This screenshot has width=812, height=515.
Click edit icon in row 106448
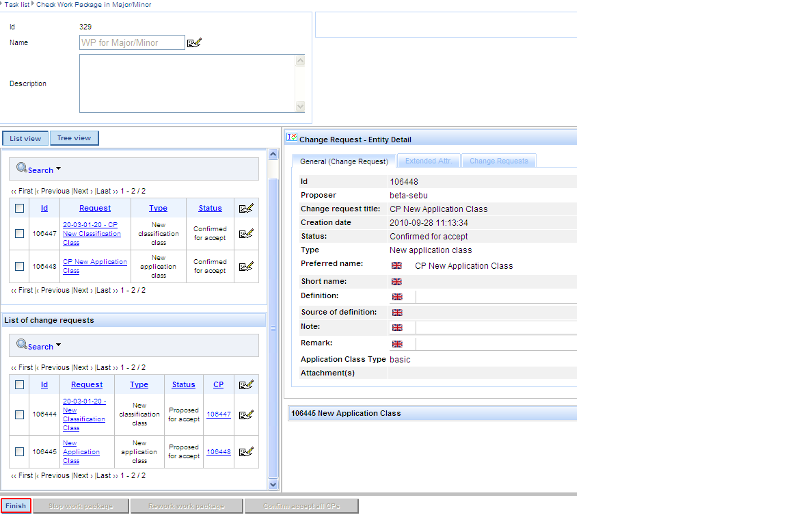[246, 267]
